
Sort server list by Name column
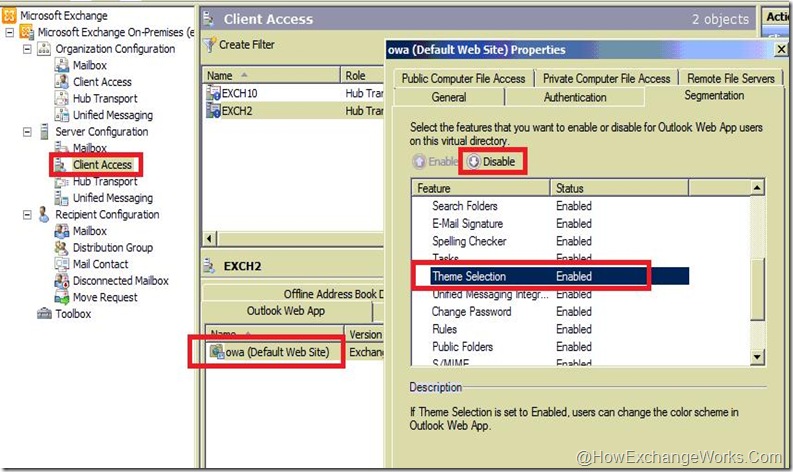point(271,76)
